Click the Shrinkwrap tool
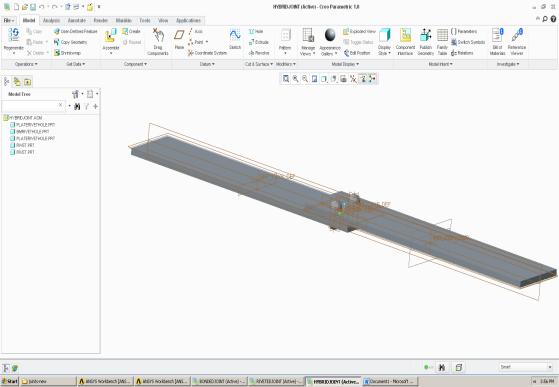 (68, 53)
